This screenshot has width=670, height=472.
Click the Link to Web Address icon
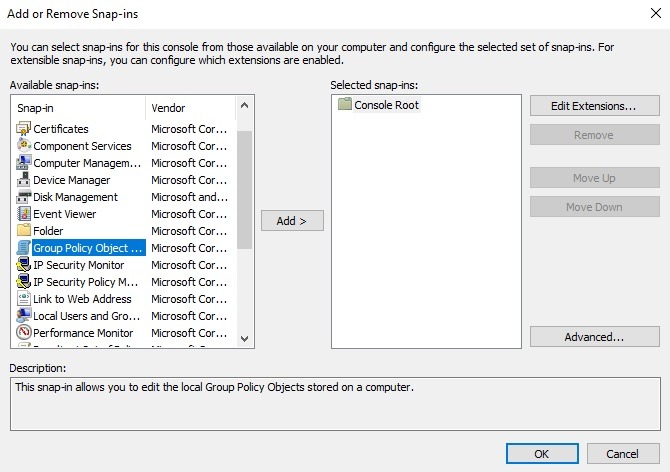[x=24, y=299]
